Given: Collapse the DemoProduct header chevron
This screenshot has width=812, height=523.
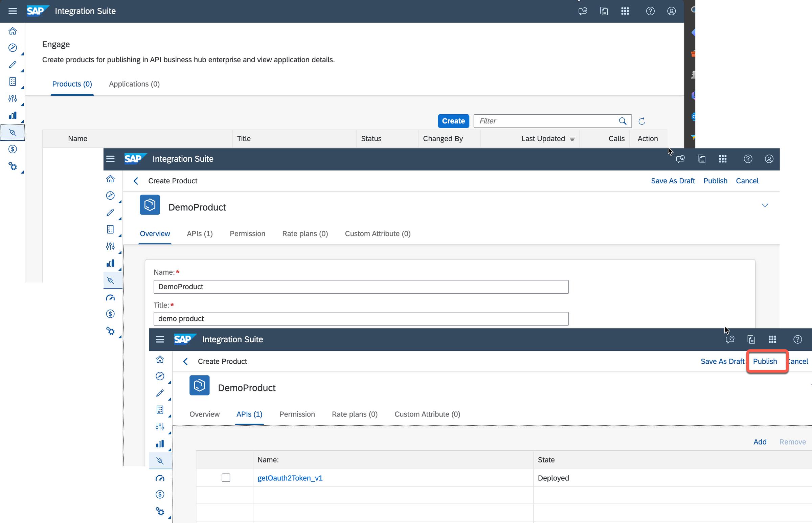Looking at the screenshot, I should point(765,205).
